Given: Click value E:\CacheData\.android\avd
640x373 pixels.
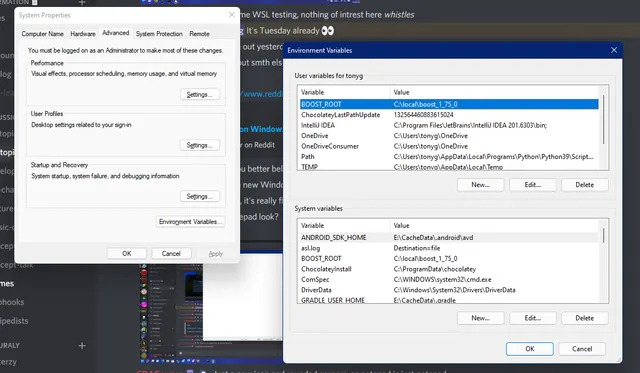Looking at the screenshot, I should tap(433, 238).
